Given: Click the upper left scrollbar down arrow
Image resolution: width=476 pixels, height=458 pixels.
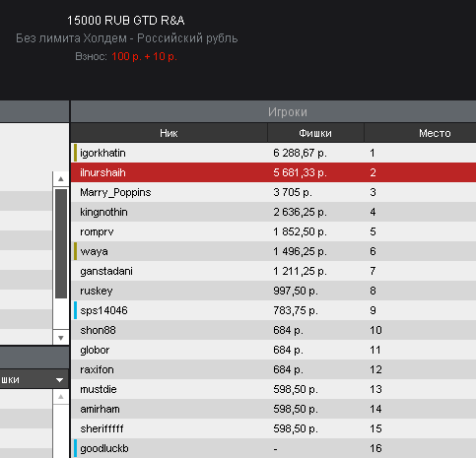Looking at the screenshot, I should (61, 338).
